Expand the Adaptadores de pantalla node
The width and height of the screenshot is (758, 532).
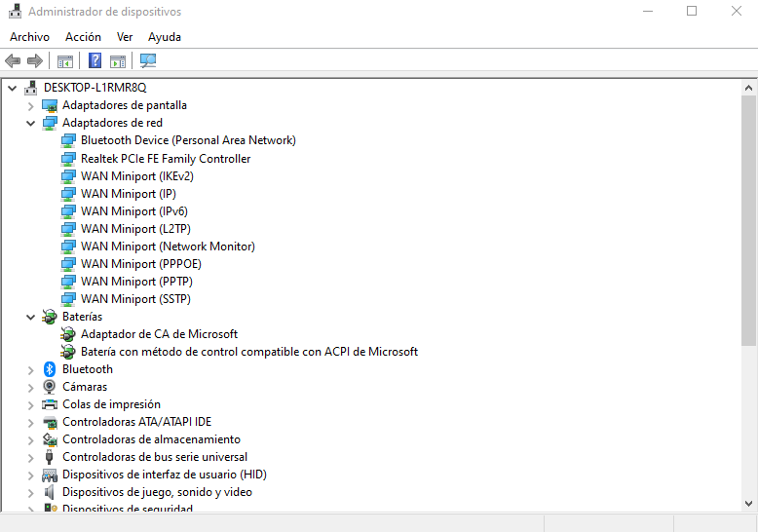tap(31, 106)
